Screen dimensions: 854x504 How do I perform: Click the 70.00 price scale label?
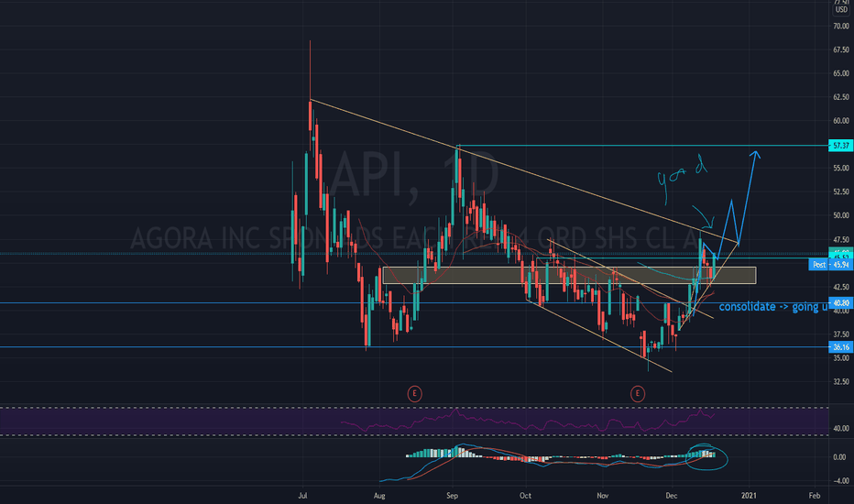[x=841, y=27]
